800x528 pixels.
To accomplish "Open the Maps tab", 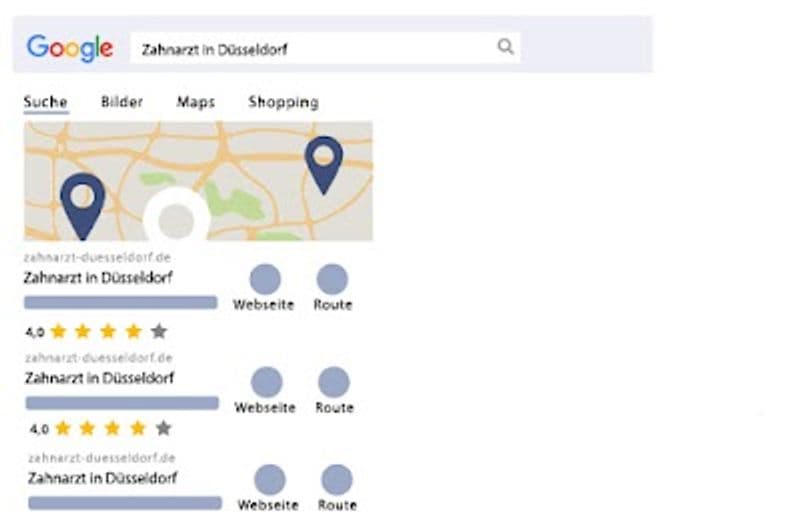I will [196, 102].
